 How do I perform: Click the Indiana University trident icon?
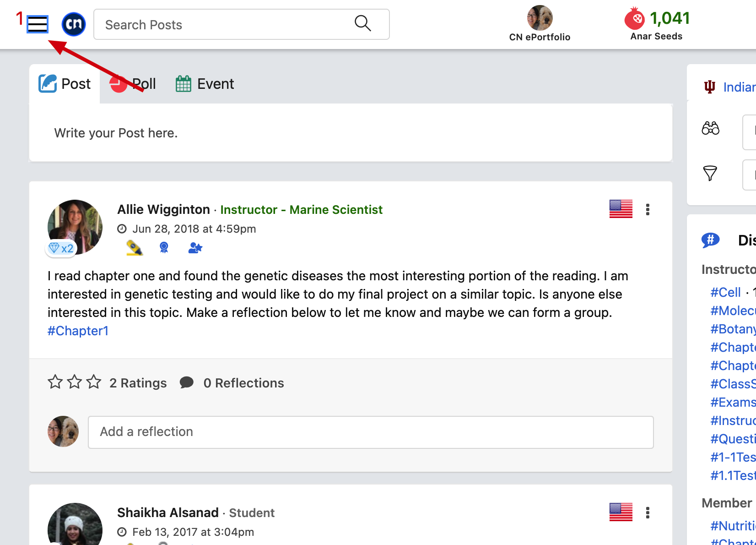click(710, 87)
